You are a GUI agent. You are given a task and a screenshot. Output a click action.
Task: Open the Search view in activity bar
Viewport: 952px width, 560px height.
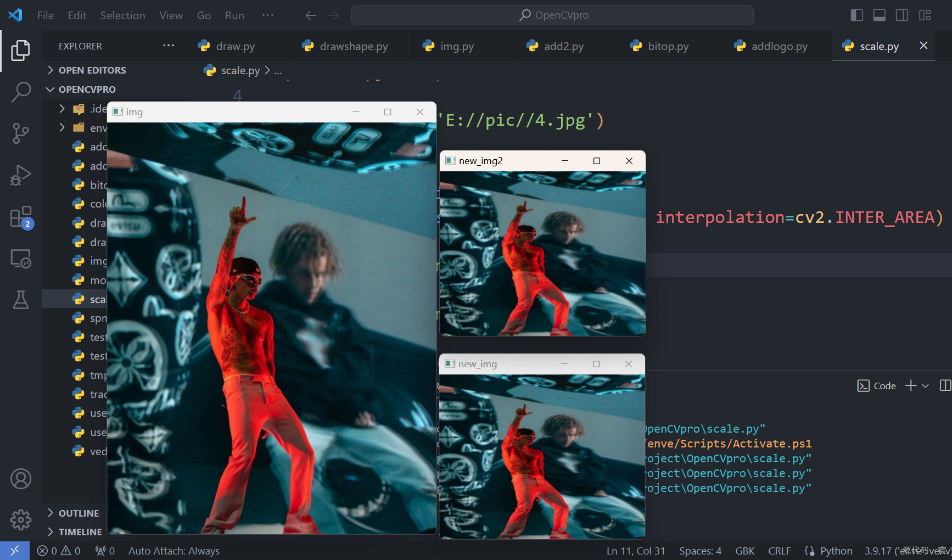point(20,92)
